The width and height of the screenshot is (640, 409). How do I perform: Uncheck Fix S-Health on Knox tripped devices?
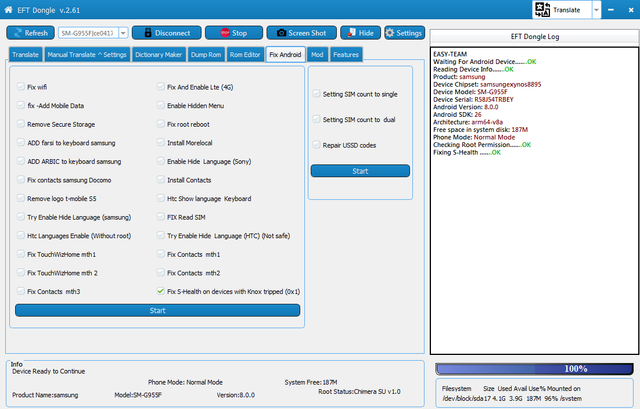160,291
